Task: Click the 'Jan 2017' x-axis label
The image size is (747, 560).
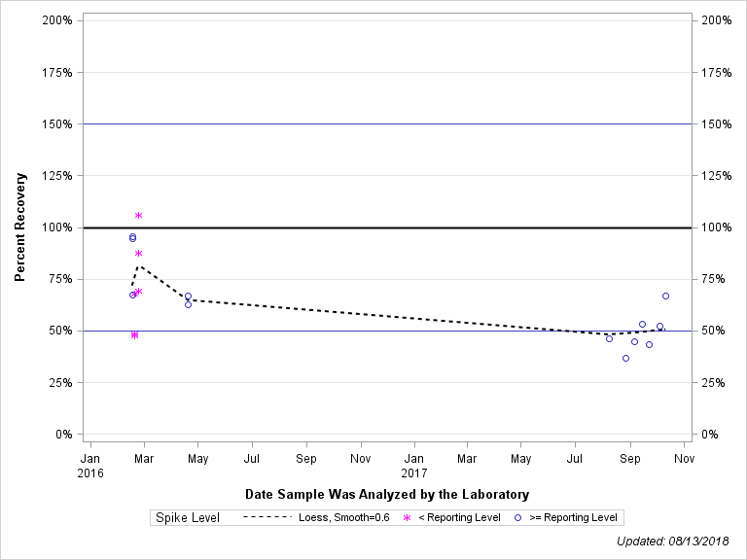Action: tap(414, 466)
